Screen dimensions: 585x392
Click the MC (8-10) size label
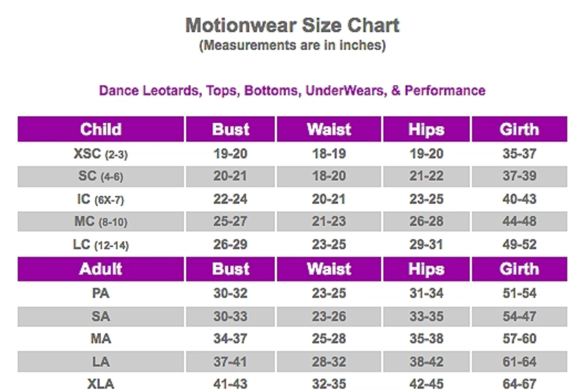point(100,221)
